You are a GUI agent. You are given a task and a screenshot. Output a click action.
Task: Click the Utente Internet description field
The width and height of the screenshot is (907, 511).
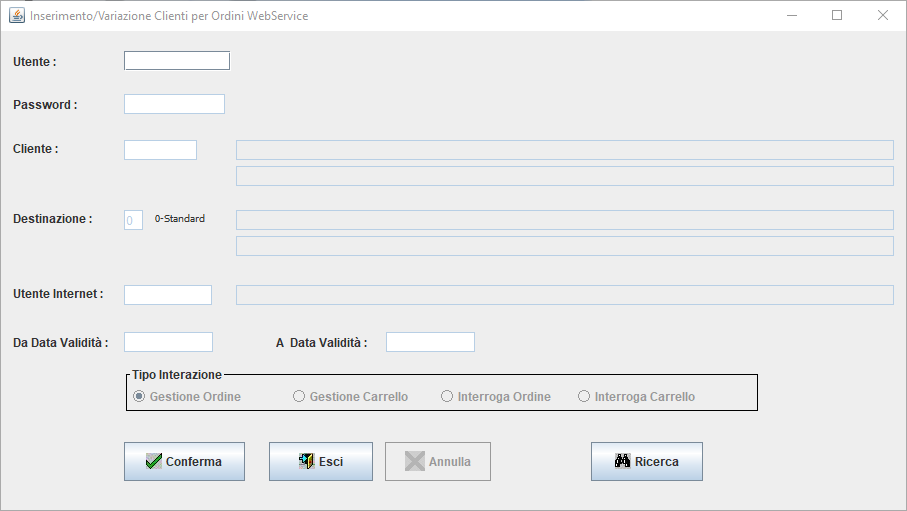pyautogui.click(x=565, y=295)
